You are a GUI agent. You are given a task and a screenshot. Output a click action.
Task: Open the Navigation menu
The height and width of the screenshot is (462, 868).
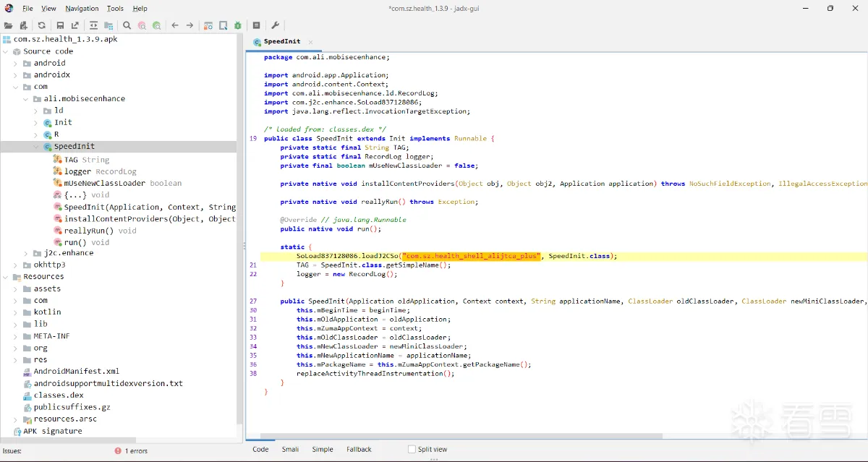point(82,9)
